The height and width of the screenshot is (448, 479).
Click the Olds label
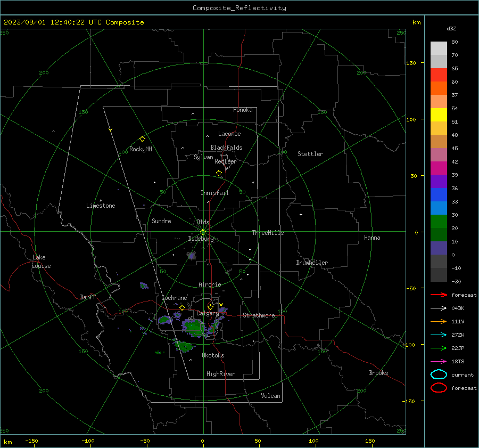[x=203, y=222]
